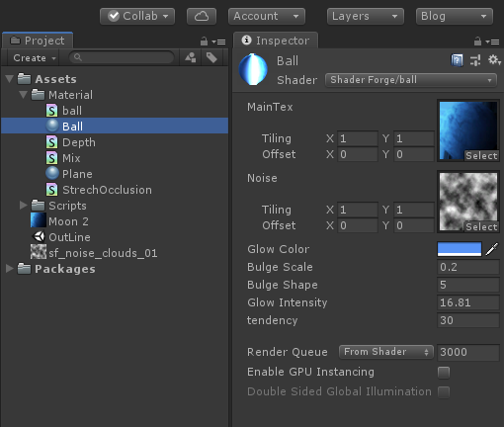Image resolution: width=504 pixels, height=427 pixels.
Task: Click the material presets slider icon
Action: point(475,60)
